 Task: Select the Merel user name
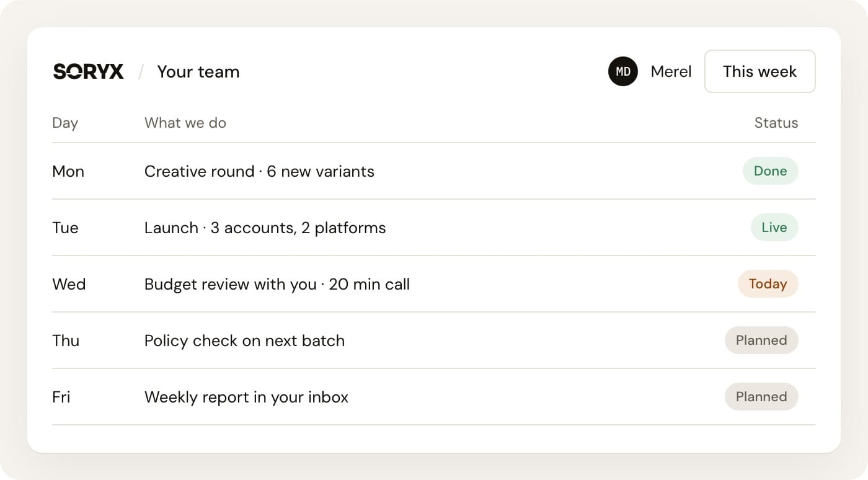671,72
